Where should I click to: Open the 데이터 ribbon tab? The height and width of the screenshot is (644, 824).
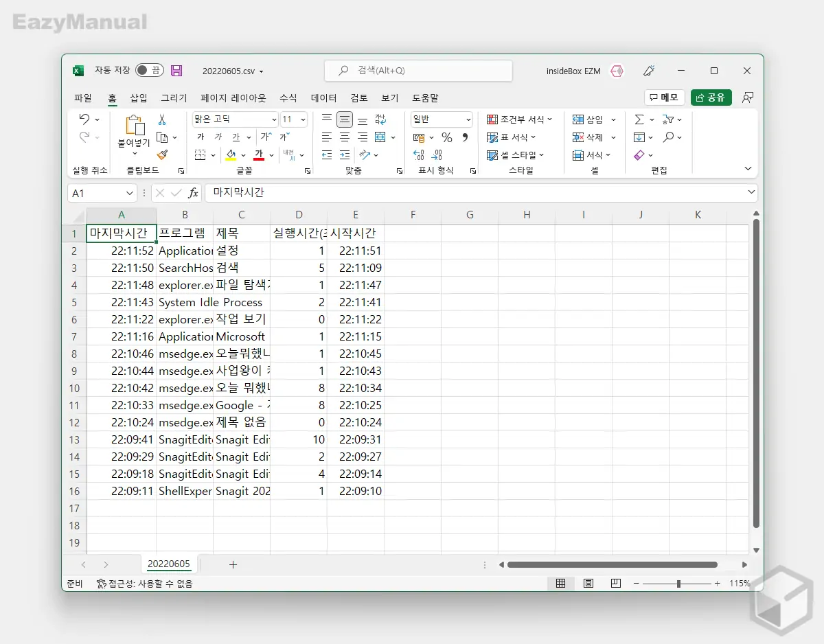pos(323,98)
